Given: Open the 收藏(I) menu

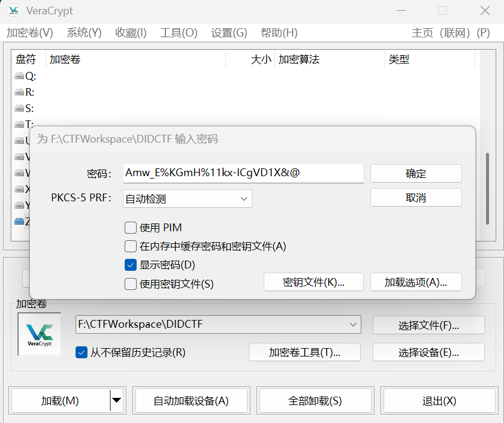Looking at the screenshot, I should 131,33.
